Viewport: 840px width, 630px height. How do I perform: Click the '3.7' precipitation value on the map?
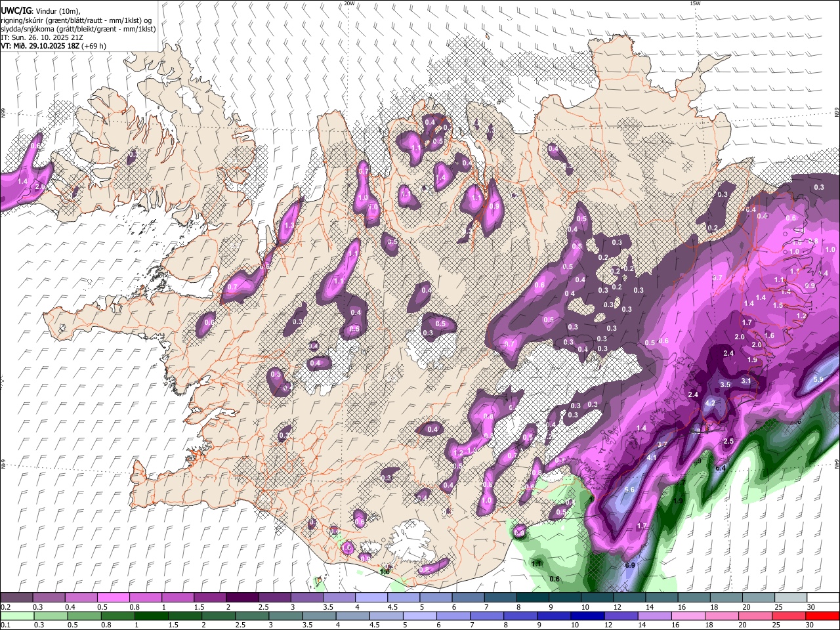(x=662, y=444)
